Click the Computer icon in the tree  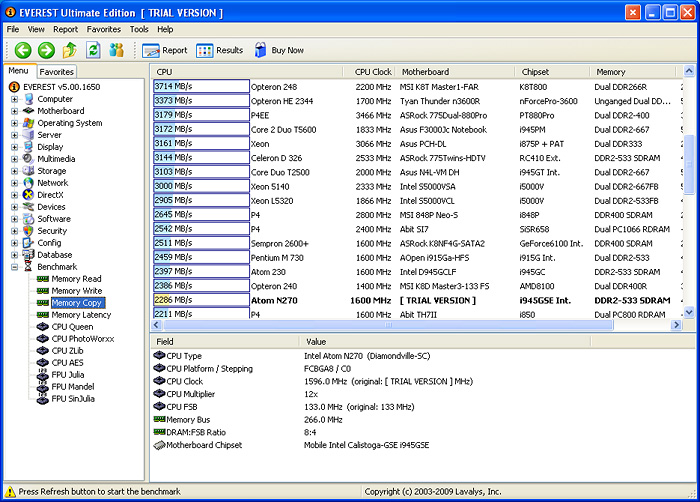point(29,99)
